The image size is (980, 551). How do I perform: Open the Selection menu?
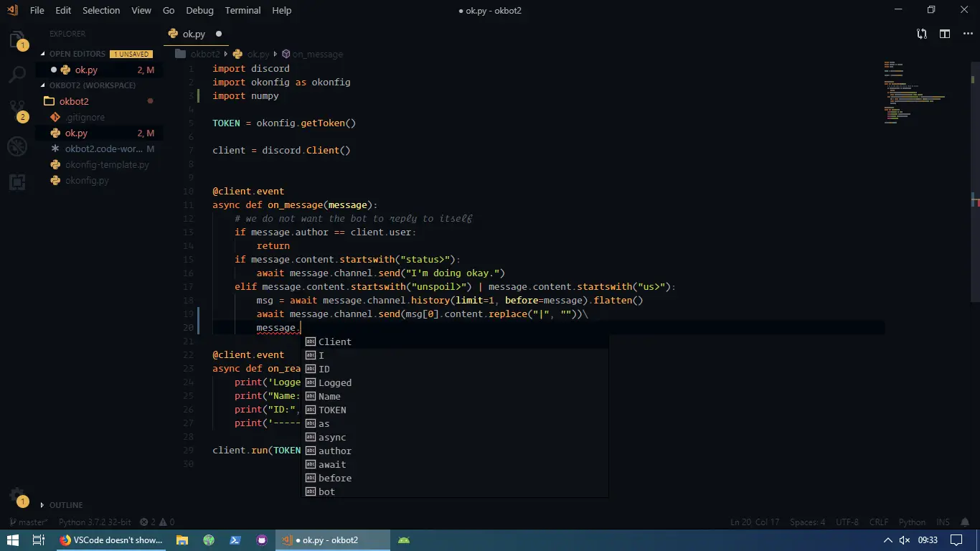click(101, 11)
